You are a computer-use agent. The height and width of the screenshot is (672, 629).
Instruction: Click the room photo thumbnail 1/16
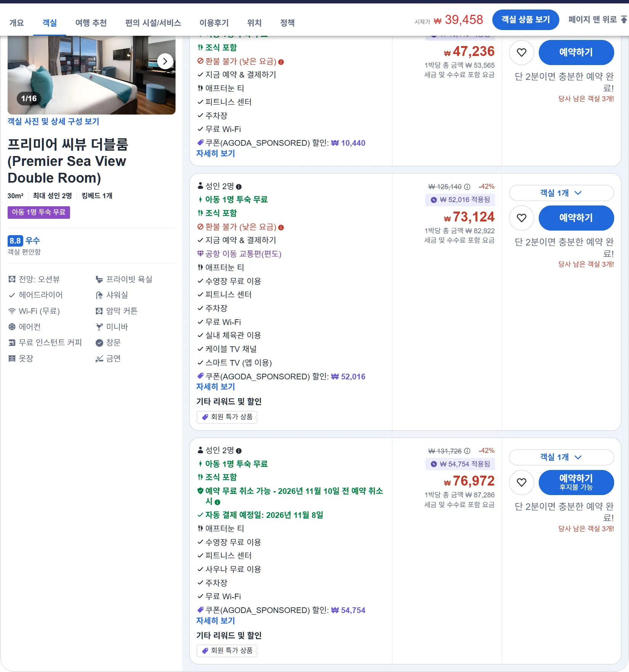click(x=91, y=75)
